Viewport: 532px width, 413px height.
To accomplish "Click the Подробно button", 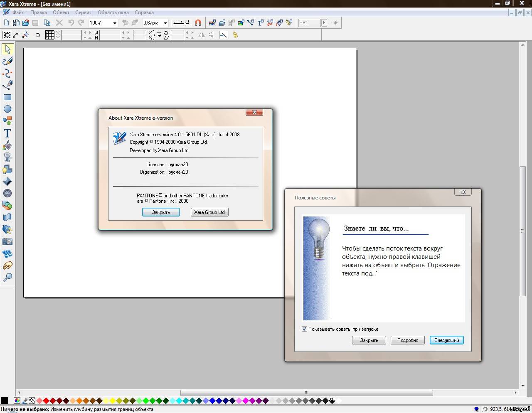I will (408, 340).
